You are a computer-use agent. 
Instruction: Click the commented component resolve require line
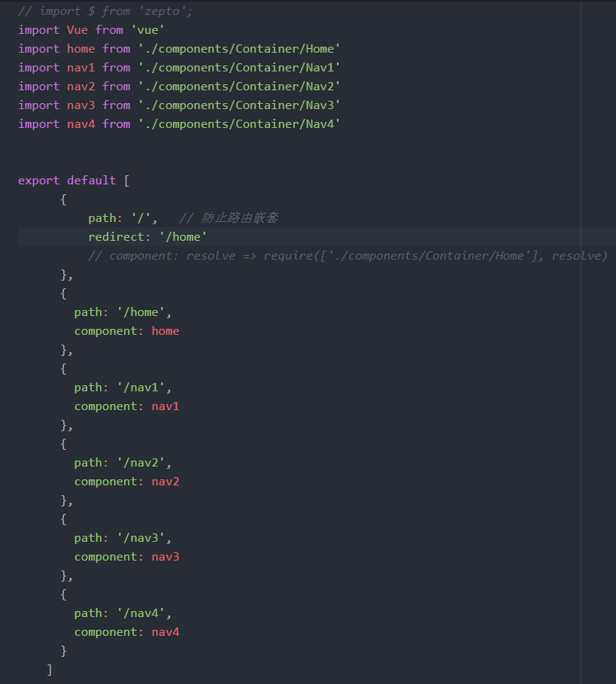click(347, 256)
